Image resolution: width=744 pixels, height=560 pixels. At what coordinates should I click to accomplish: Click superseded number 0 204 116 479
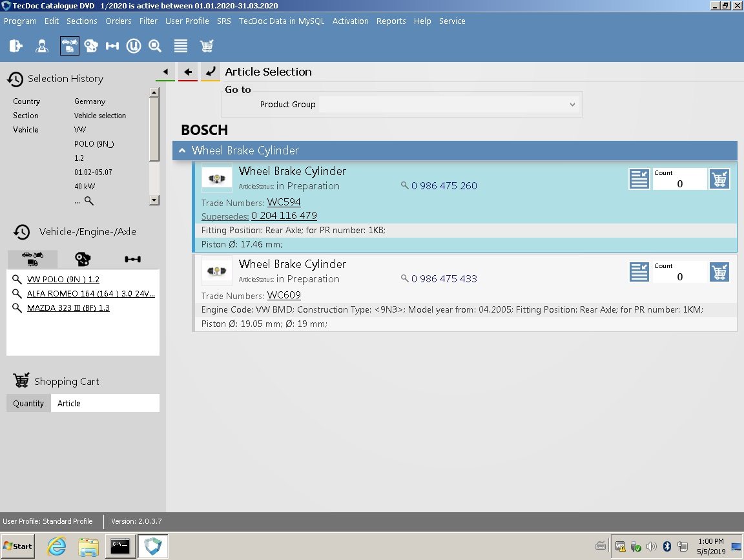point(284,216)
